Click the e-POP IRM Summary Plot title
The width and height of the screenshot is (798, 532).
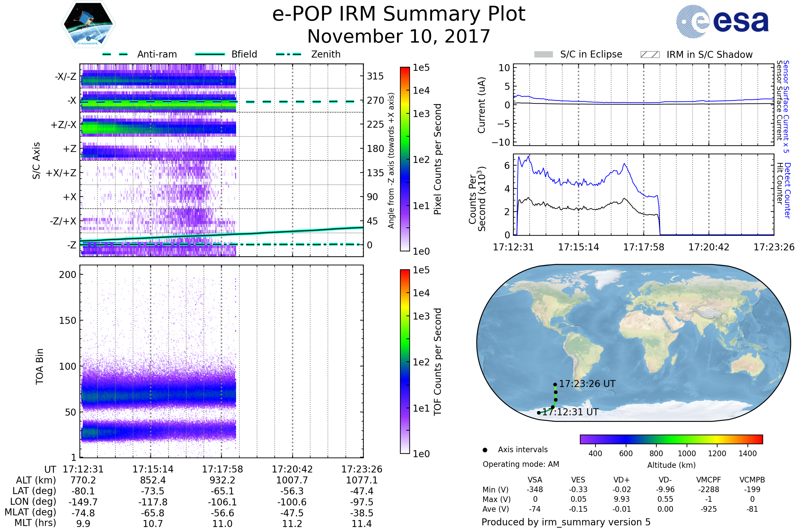[399, 14]
